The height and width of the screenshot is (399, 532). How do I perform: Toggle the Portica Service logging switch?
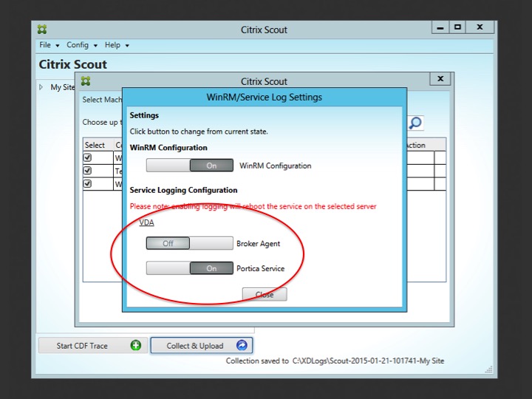190,268
